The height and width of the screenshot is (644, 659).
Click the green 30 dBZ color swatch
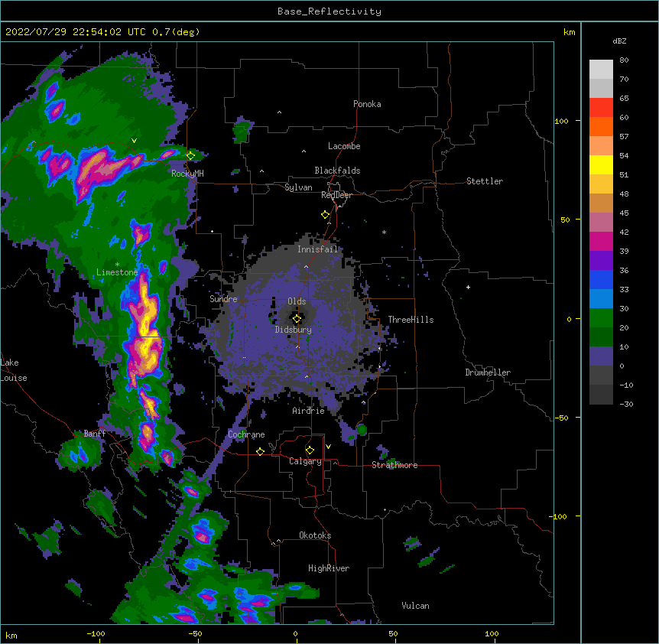pos(601,318)
